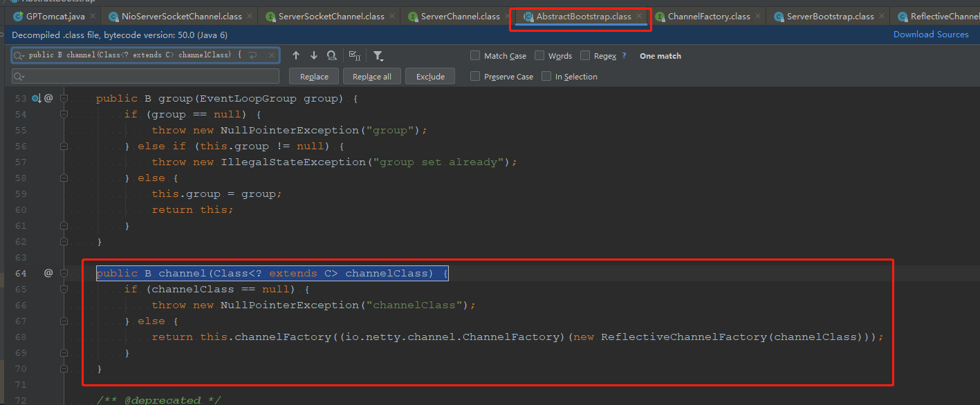Click EventLoopGroup in line 53
Image resolution: width=980 pixels, height=405 pixels.
[248, 98]
